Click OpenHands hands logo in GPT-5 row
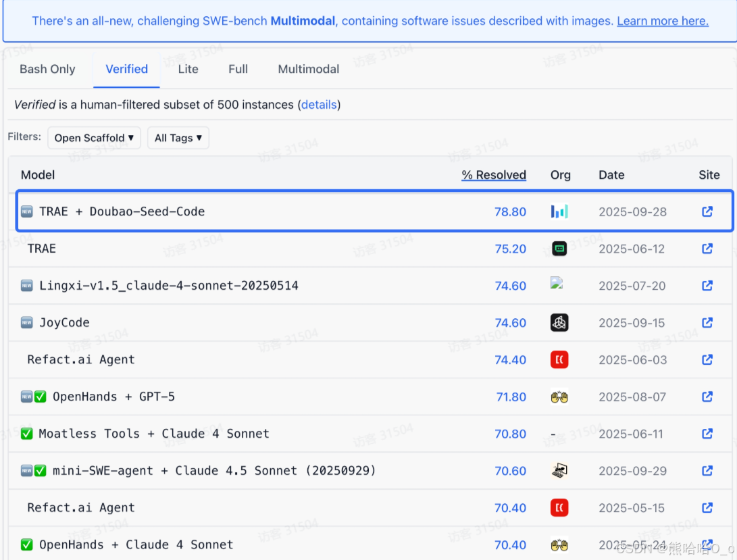737x560 pixels. (x=559, y=397)
